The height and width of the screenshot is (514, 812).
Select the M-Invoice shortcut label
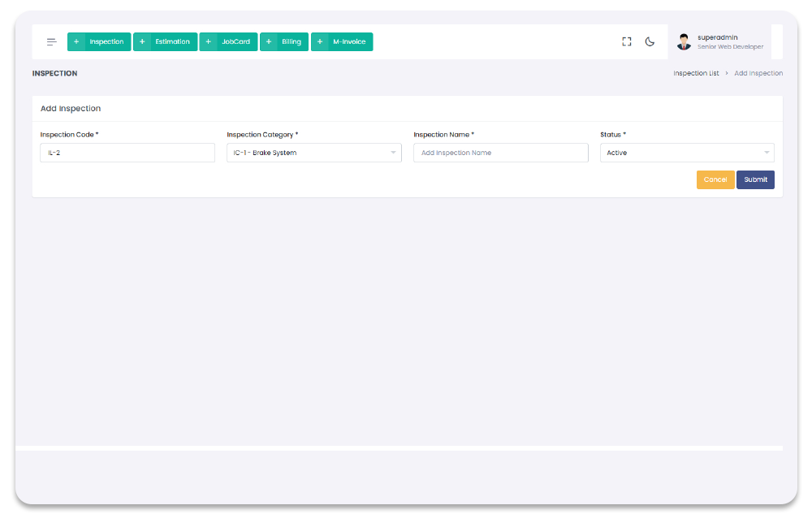349,42
